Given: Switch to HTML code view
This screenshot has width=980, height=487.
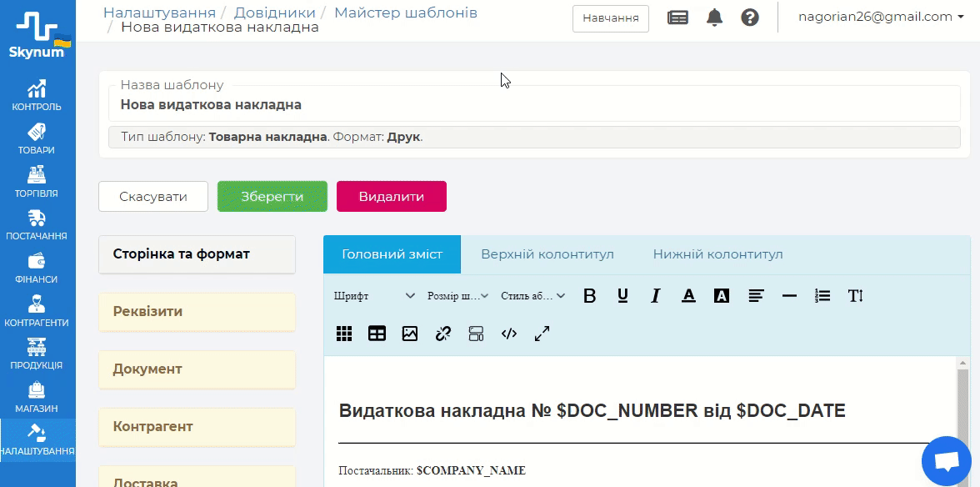Looking at the screenshot, I should coord(509,334).
